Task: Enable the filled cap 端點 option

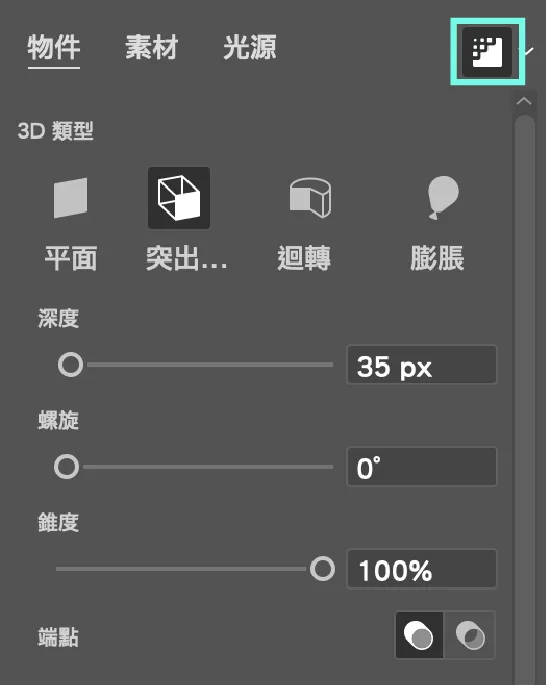Action: point(419,635)
